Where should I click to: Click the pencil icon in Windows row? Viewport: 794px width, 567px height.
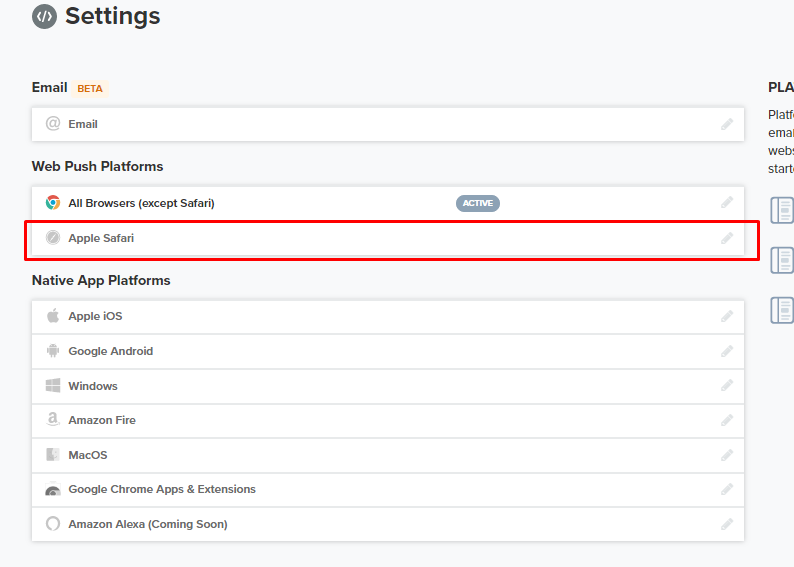[727, 386]
